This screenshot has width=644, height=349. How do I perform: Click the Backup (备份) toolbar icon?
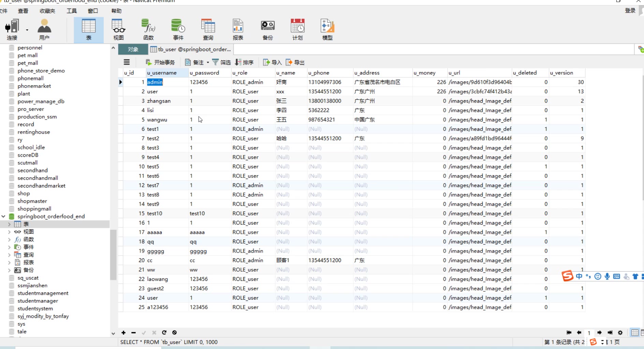[x=267, y=29]
